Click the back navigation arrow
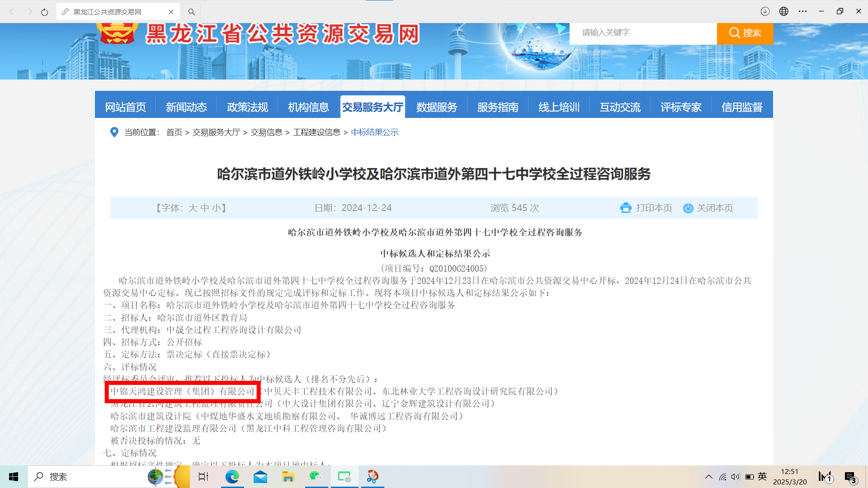 (x=12, y=12)
